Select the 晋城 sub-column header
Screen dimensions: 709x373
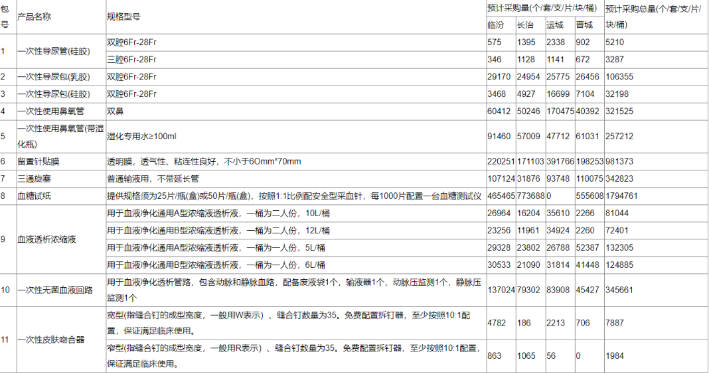(584, 25)
